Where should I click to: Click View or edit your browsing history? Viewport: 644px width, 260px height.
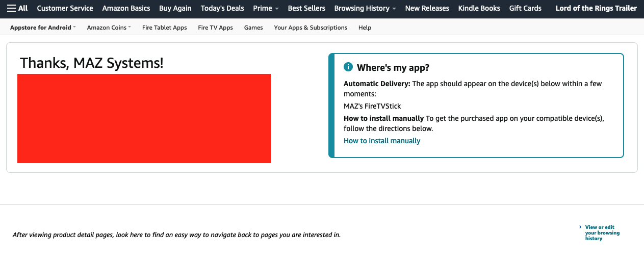click(603, 233)
